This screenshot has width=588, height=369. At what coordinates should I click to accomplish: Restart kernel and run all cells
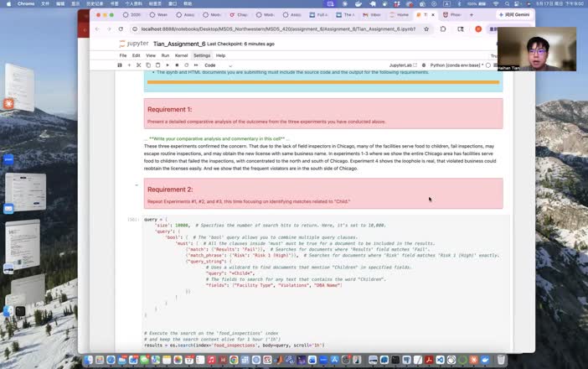click(196, 65)
